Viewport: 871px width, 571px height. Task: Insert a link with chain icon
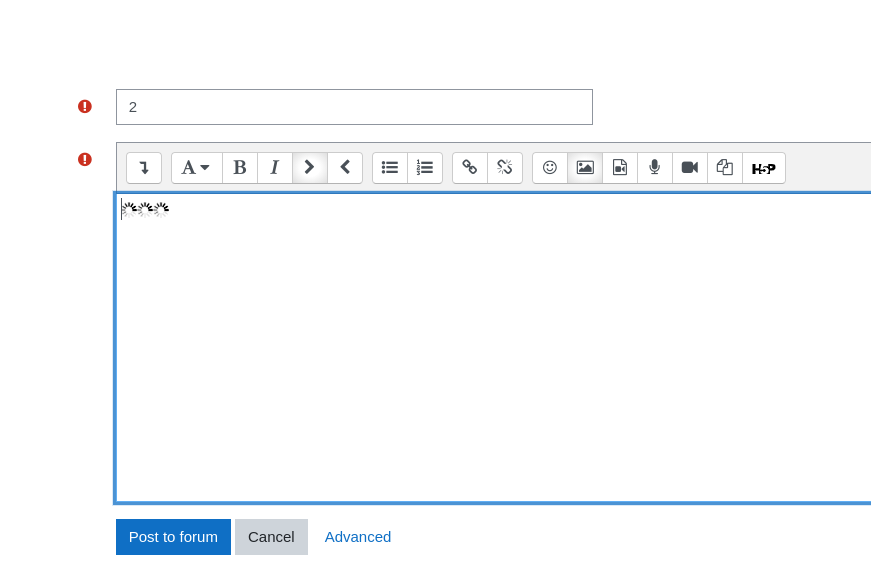470,168
